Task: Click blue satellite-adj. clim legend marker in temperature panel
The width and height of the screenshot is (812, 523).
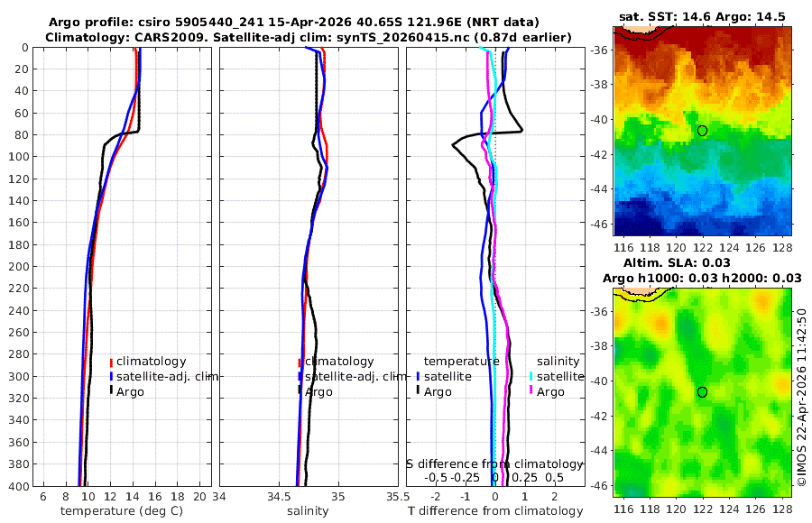Action: (x=111, y=376)
